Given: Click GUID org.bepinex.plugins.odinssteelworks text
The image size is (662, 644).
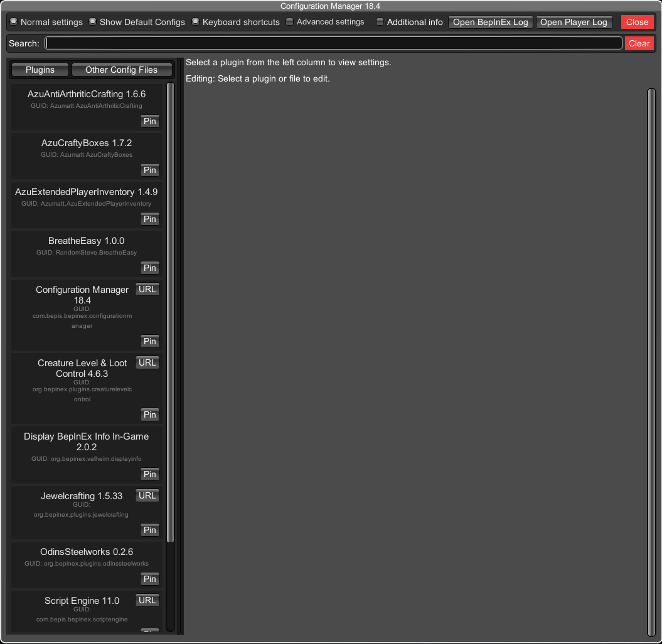Looking at the screenshot, I should click(87, 563).
